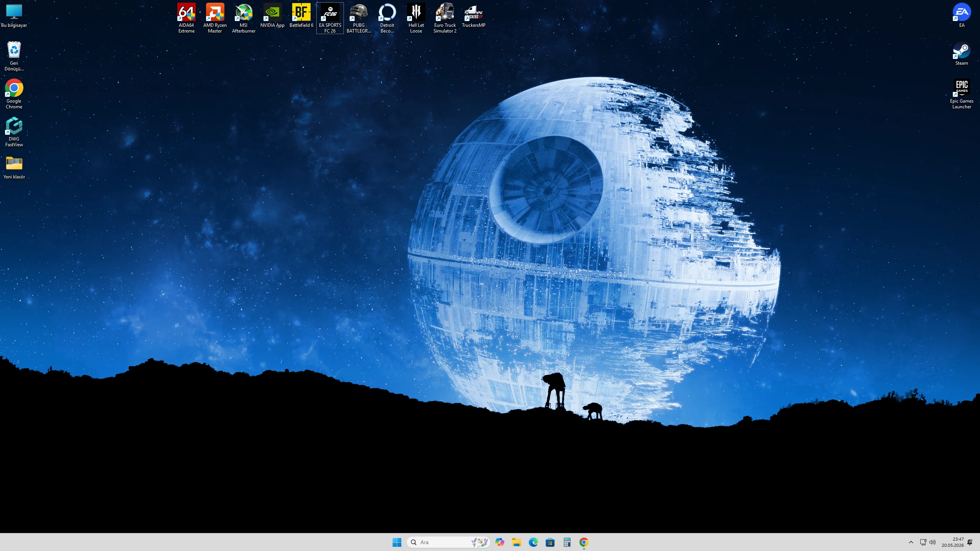Open File Explorer from the taskbar
980x551 pixels.
point(517,542)
